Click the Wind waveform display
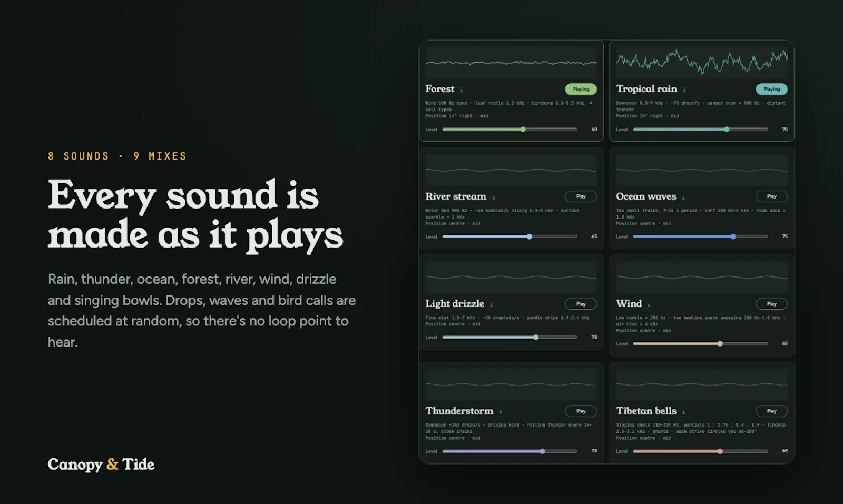 [702, 277]
